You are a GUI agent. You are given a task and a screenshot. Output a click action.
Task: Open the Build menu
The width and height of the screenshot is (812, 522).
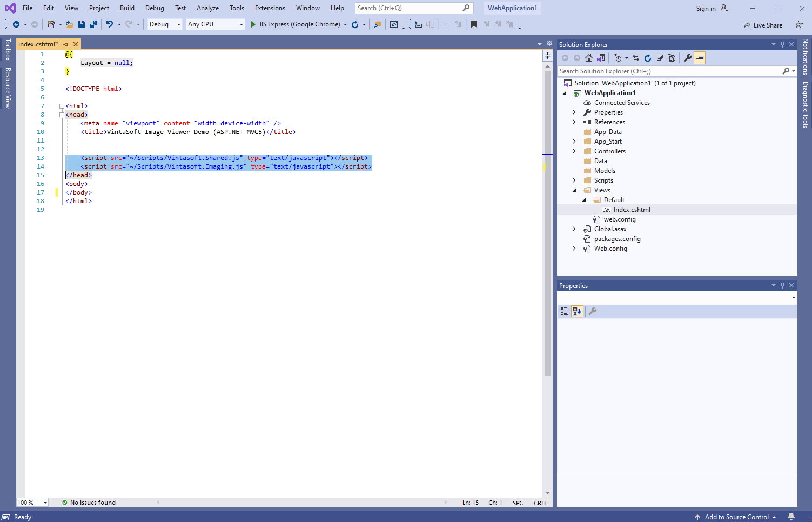pos(127,8)
